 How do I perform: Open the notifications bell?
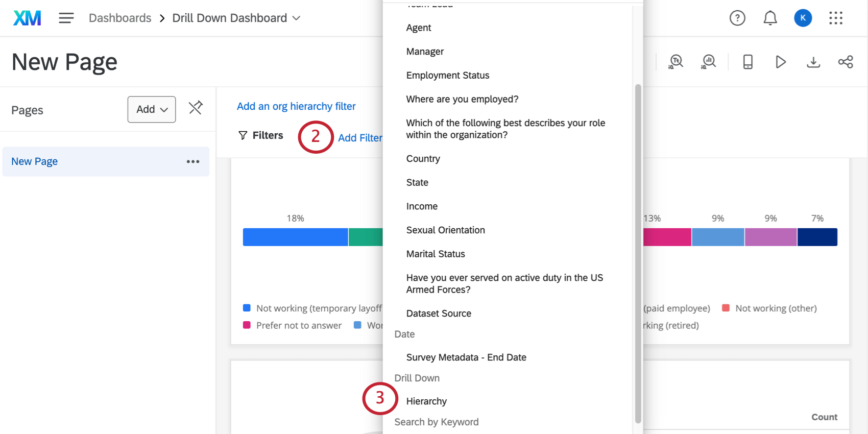770,18
